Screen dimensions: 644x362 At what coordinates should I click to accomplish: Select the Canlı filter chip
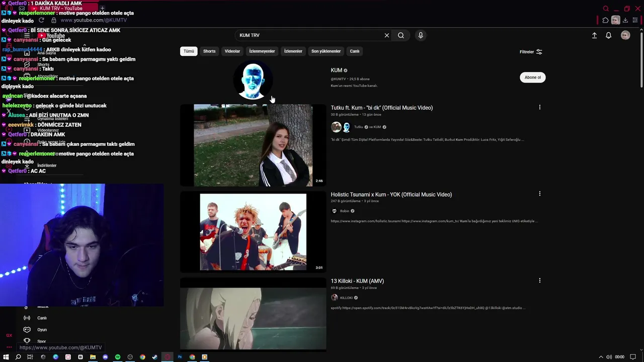tap(355, 51)
